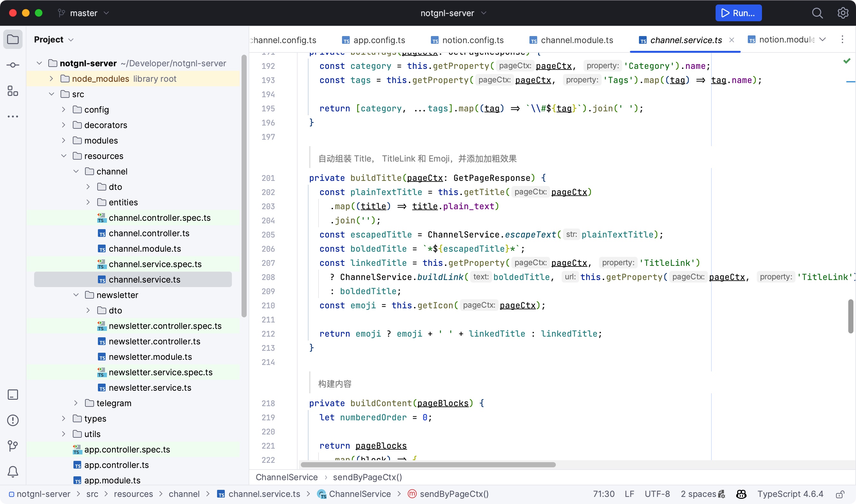Show hidden editor tabs chevron
Screen dimensions: 856x504
823,39
